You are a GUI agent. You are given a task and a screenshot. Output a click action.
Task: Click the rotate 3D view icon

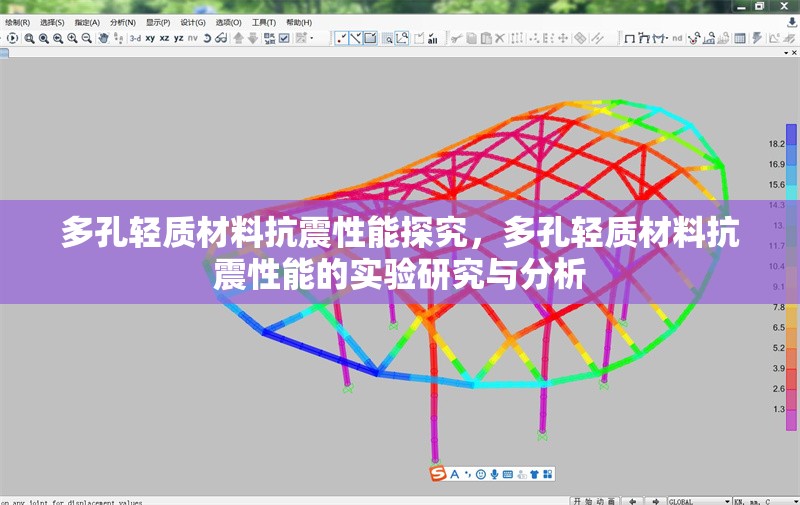coord(207,38)
